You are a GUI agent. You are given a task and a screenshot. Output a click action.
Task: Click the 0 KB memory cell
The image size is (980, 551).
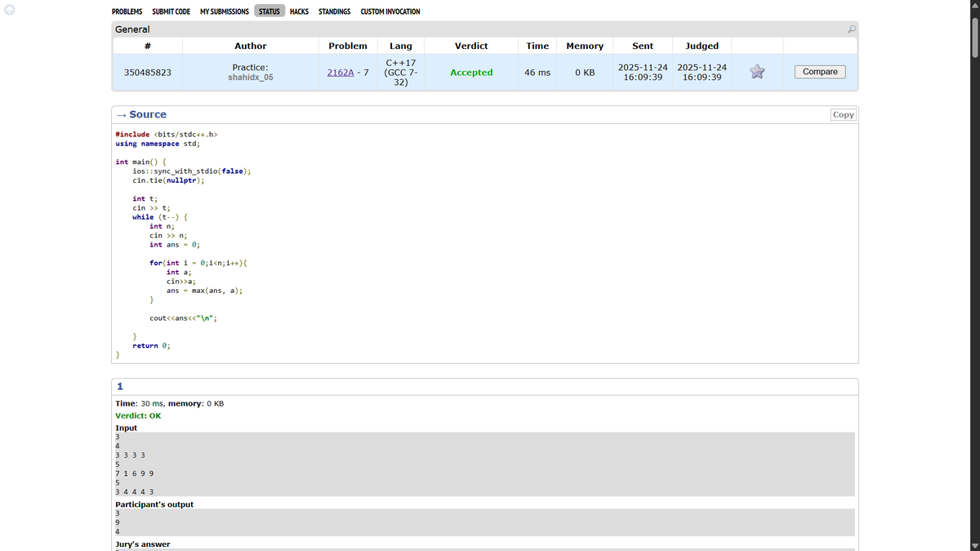[585, 73]
